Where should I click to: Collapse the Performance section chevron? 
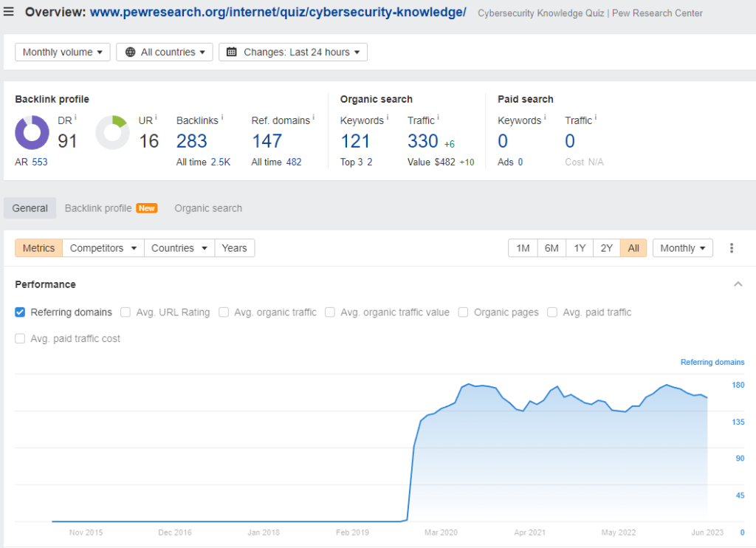(x=738, y=284)
